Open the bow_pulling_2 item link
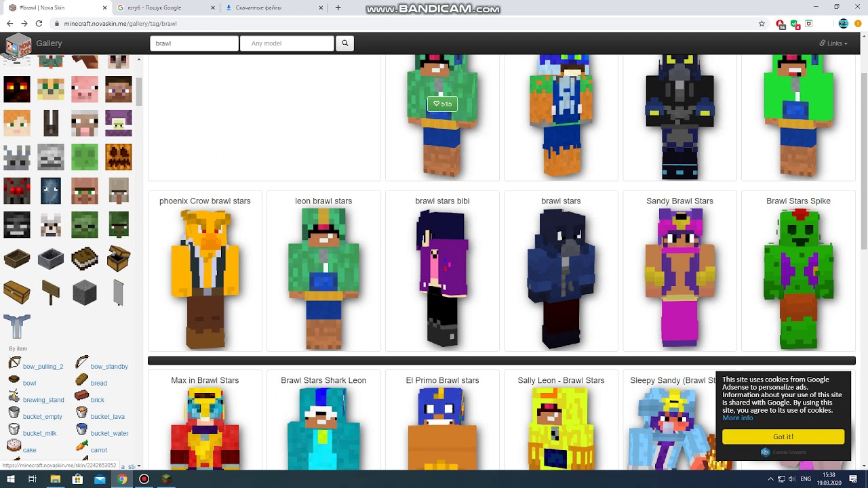Screen dimensions: 868x488 pos(43,367)
